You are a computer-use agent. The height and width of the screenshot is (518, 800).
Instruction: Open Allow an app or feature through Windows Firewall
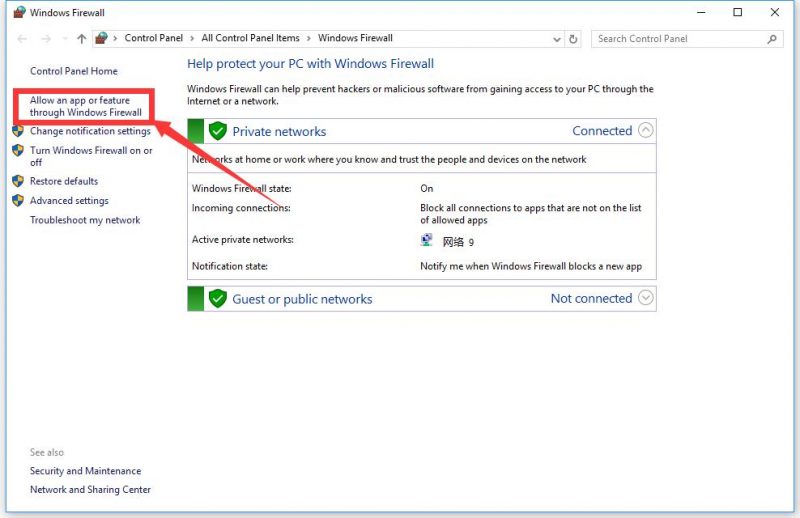(x=86, y=106)
